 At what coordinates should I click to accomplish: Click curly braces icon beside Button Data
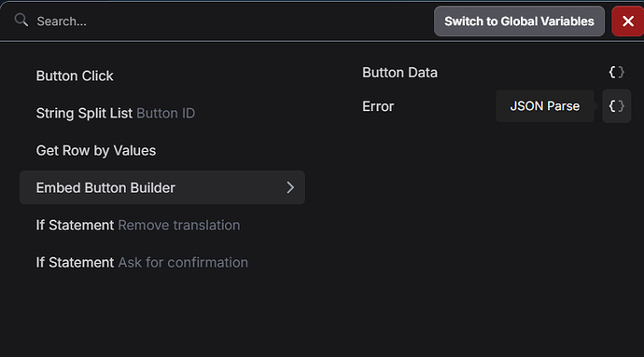pos(617,73)
